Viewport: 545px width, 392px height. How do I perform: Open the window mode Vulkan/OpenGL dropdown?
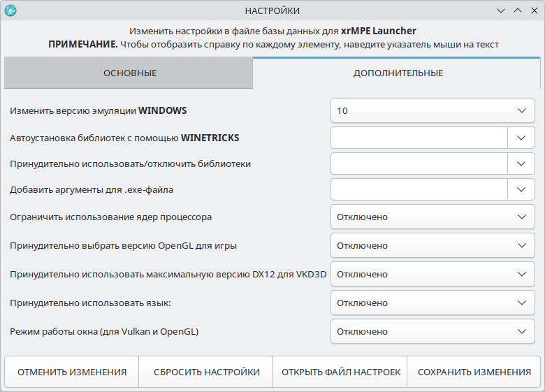click(x=433, y=331)
